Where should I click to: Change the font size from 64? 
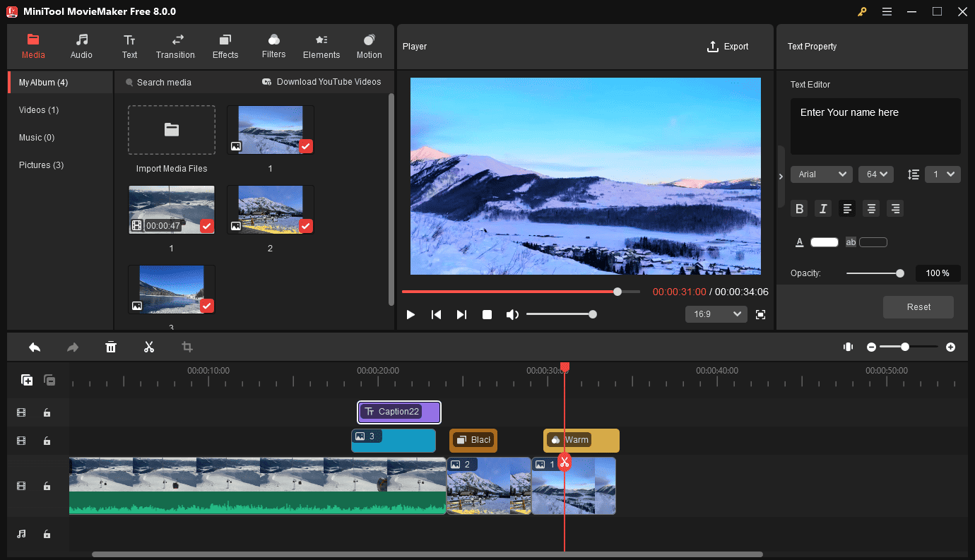[876, 174]
